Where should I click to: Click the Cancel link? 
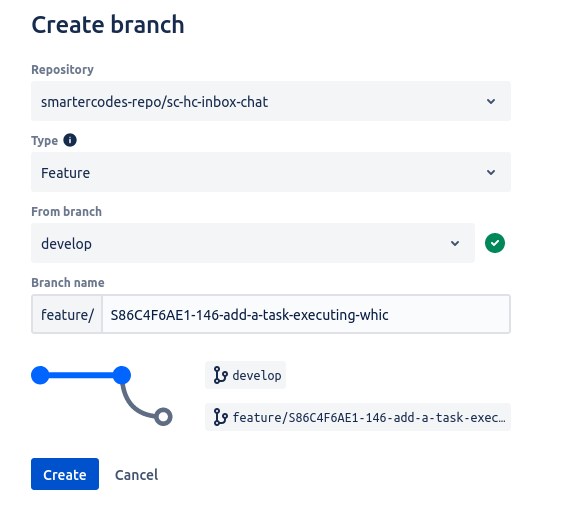click(x=136, y=475)
